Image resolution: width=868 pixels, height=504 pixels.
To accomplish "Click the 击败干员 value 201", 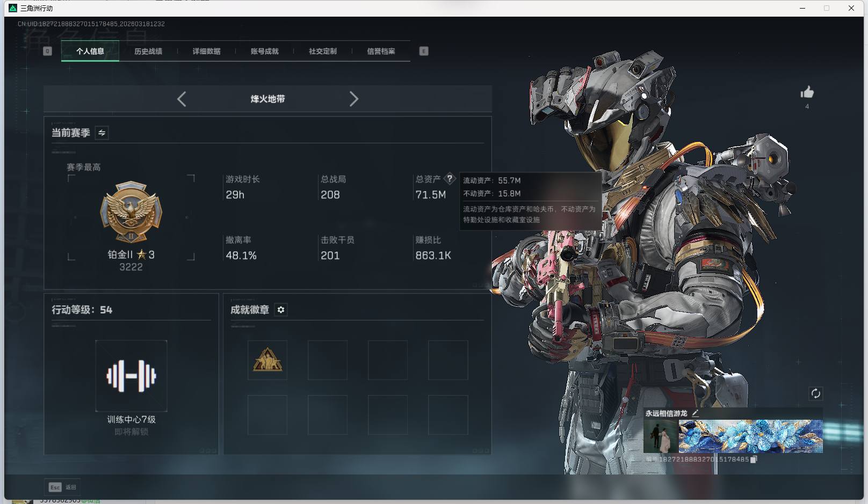I will [330, 255].
